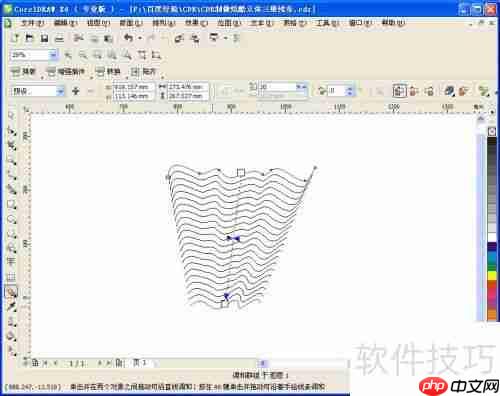Click the Import icon in toolbar

coord(179,39)
